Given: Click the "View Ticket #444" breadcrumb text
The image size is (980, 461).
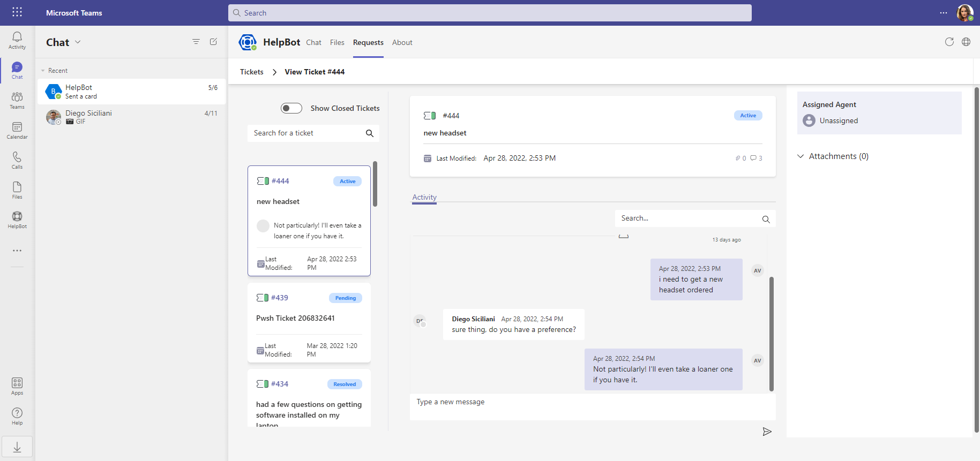Looking at the screenshot, I should click(x=315, y=72).
